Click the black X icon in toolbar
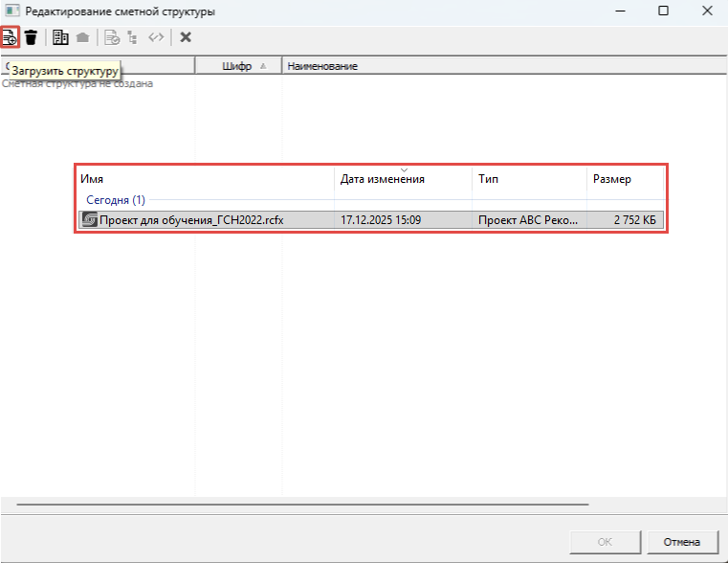This screenshot has height=563, width=728. click(186, 37)
